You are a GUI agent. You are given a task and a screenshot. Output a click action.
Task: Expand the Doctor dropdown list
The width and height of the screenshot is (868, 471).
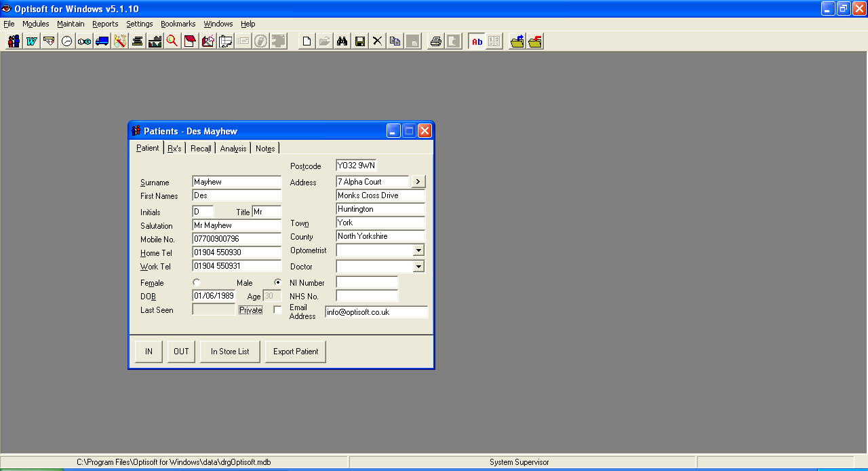(x=418, y=267)
